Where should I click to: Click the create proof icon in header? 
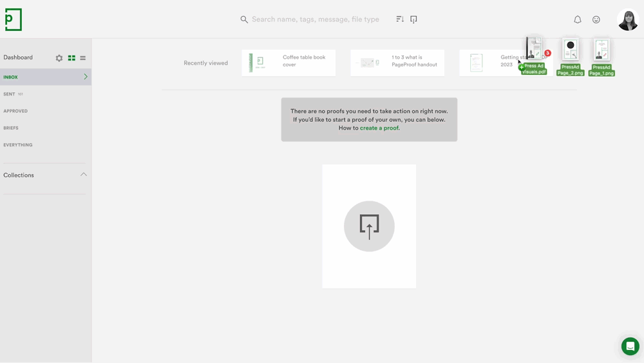point(413,19)
